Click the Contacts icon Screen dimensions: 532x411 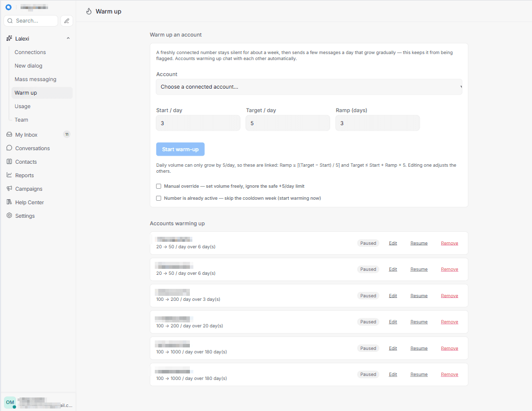click(x=9, y=162)
